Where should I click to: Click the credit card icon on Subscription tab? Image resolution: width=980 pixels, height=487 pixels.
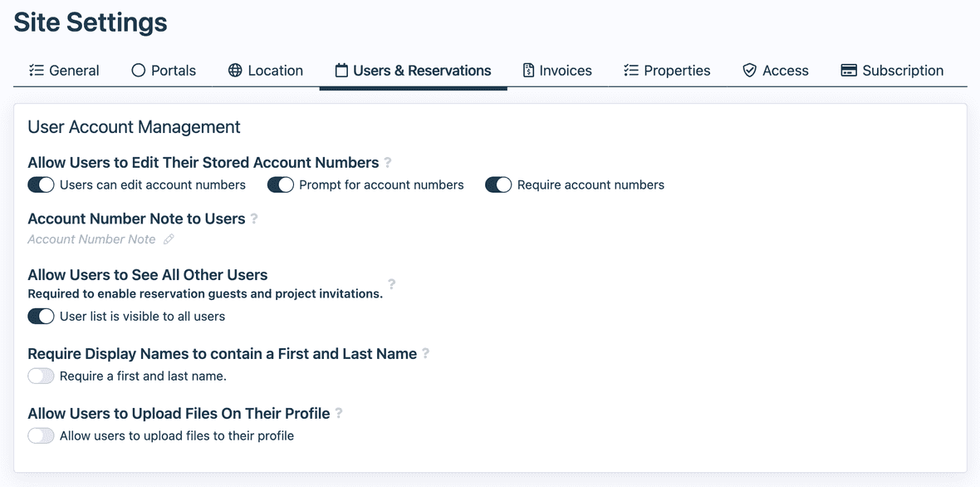(x=849, y=71)
